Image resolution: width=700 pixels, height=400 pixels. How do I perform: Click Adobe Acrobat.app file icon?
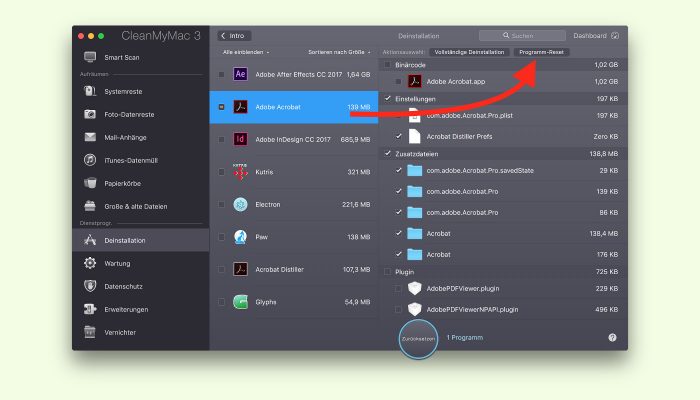click(414, 81)
